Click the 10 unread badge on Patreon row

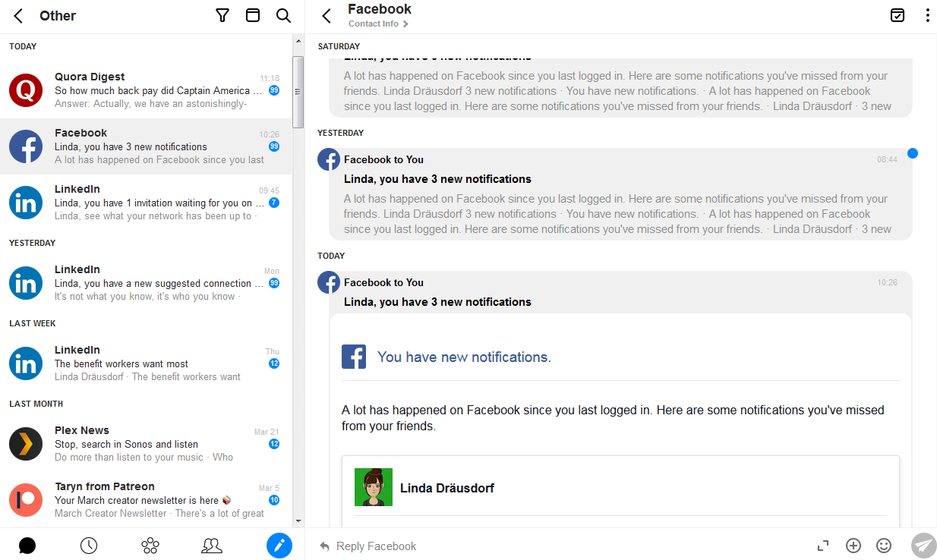tap(274, 500)
